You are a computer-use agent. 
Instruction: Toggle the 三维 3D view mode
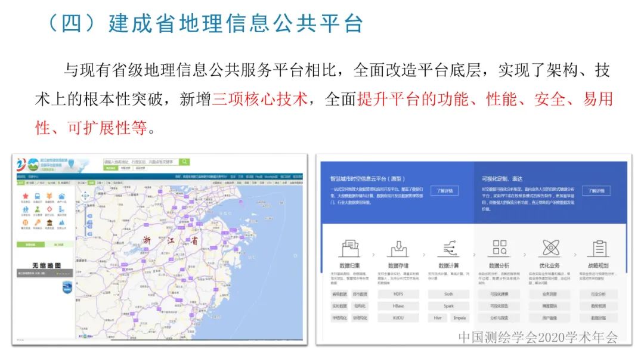pyautogui.click(x=109, y=182)
